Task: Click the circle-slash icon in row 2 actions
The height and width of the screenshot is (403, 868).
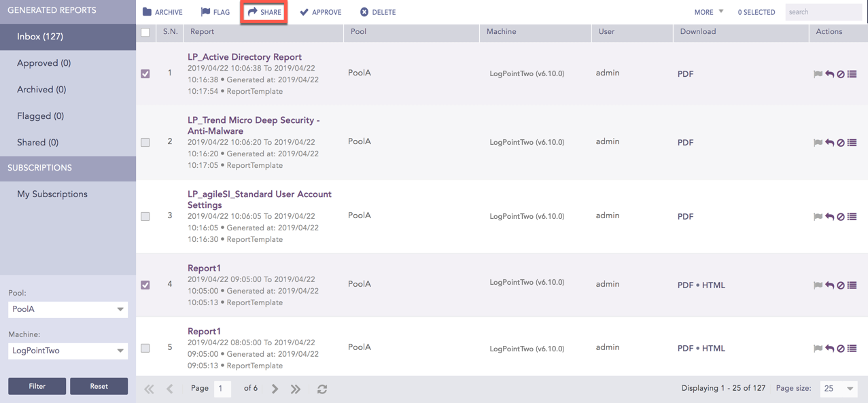Action: [841, 143]
